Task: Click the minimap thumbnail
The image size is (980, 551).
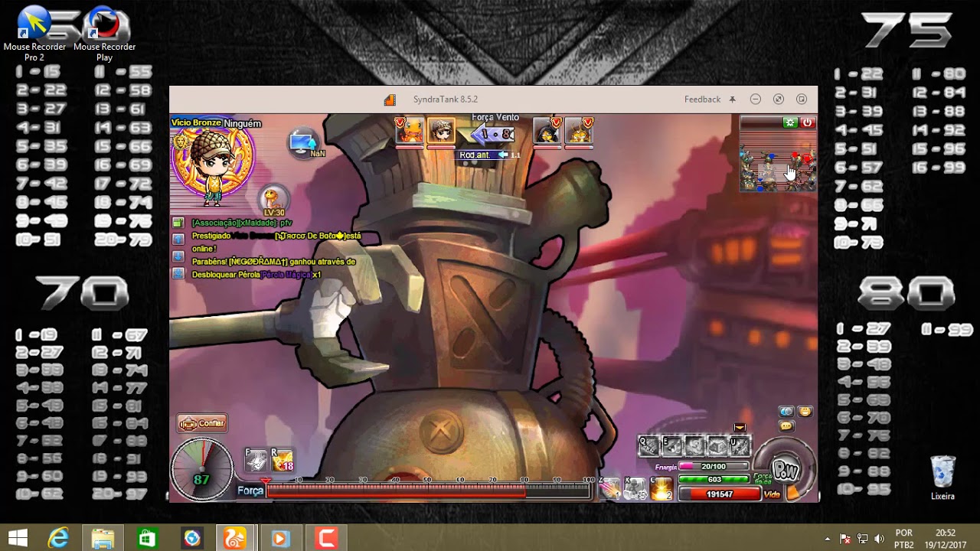Action: [778, 160]
